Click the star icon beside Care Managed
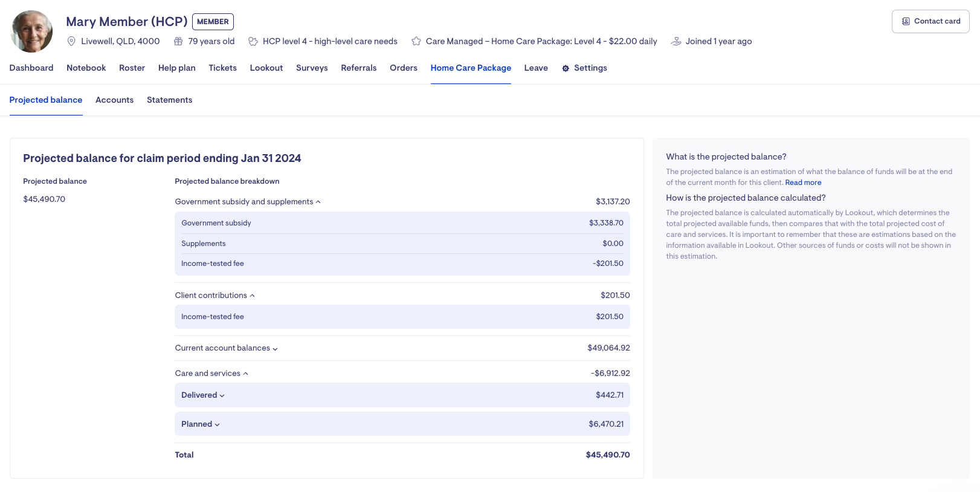980x492 pixels. [416, 41]
